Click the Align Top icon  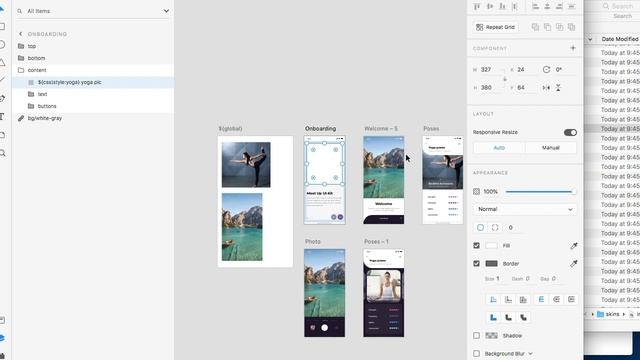click(x=477, y=6)
